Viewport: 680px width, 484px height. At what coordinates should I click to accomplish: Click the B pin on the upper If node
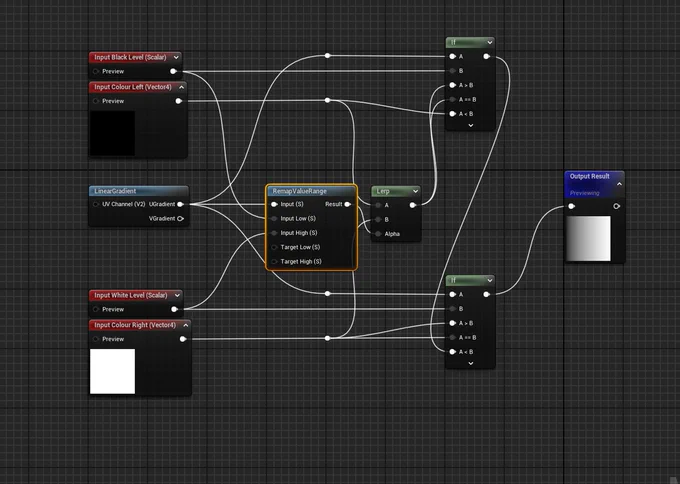click(453, 71)
